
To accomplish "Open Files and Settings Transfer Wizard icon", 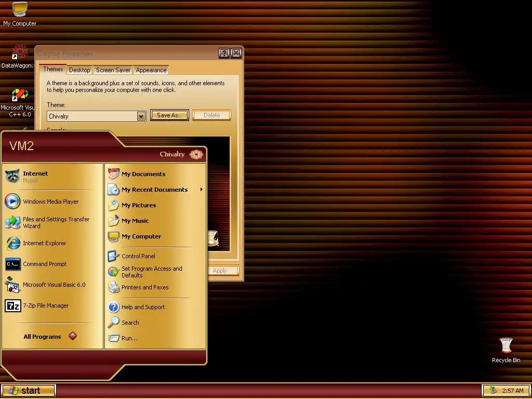I will pyautogui.click(x=12, y=222).
